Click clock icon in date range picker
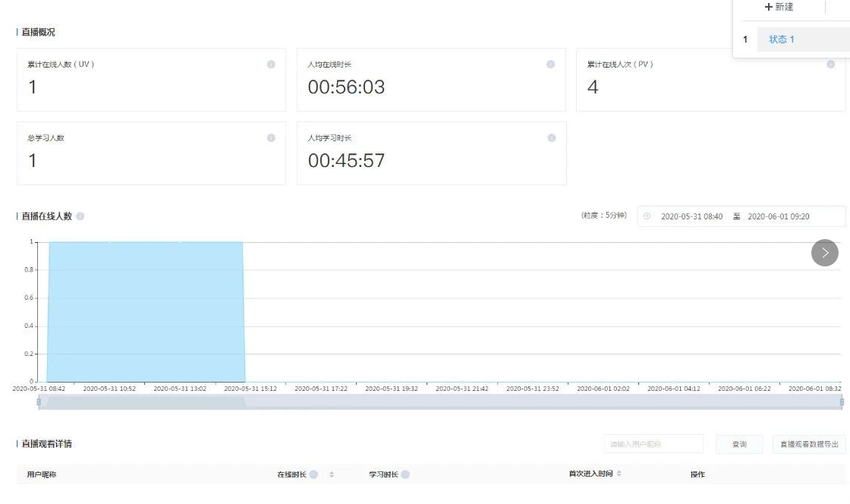 647,216
